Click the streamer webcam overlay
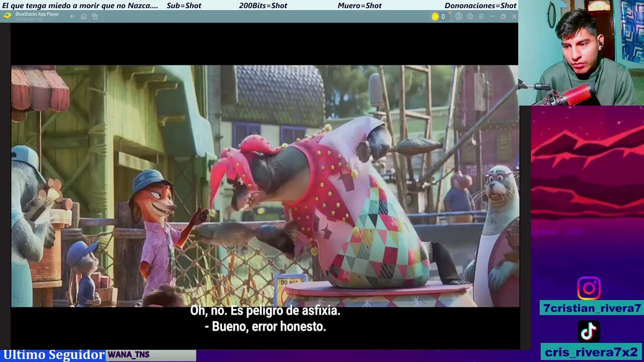The height and width of the screenshot is (362, 644). (x=581, y=53)
